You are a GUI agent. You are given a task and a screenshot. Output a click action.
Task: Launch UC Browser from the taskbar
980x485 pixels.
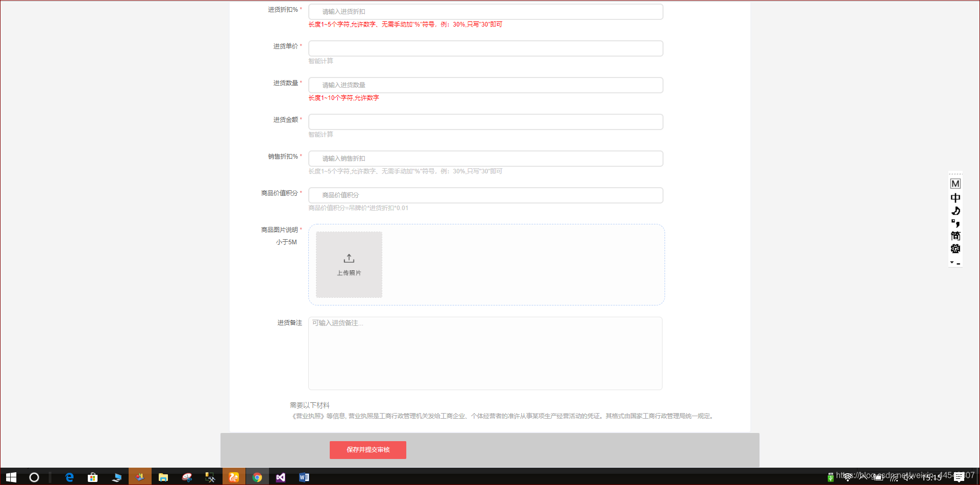coord(234,477)
